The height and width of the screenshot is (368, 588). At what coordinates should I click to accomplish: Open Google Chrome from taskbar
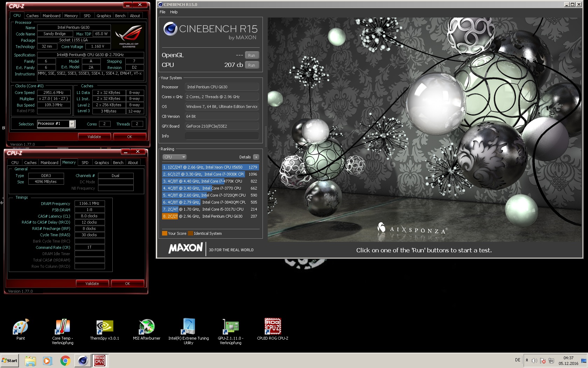tap(65, 361)
